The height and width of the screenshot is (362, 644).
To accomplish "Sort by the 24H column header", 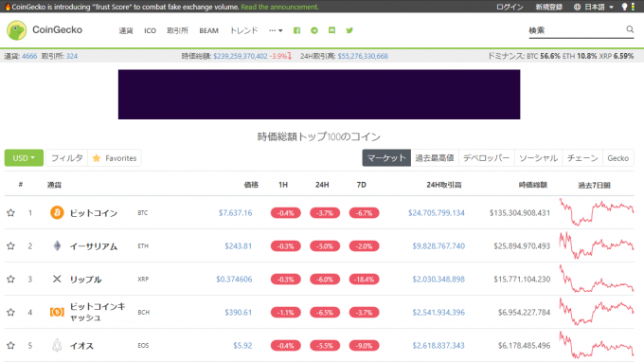I will click(322, 185).
